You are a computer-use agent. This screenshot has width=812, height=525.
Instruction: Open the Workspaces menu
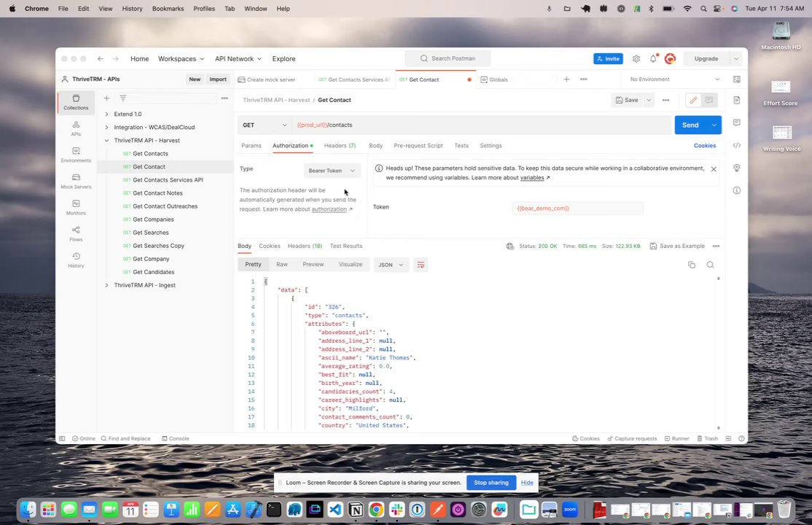point(181,58)
